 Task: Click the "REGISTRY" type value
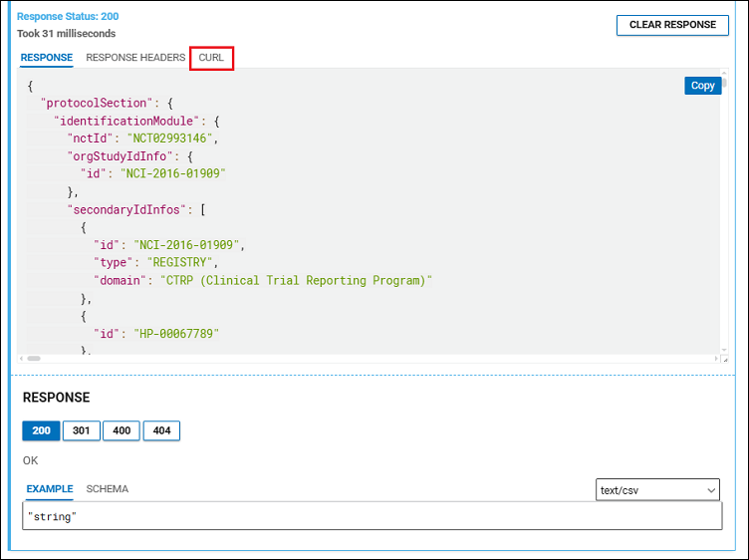179,262
